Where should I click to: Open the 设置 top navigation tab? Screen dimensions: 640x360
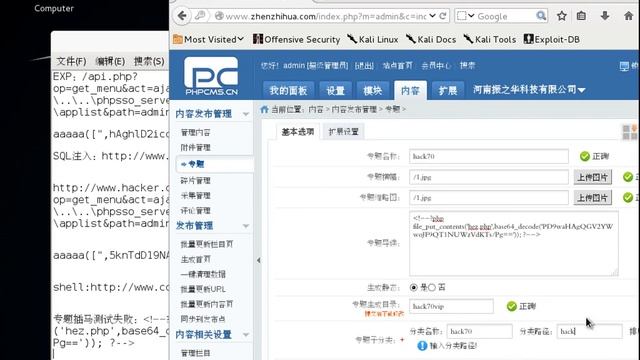(336, 90)
